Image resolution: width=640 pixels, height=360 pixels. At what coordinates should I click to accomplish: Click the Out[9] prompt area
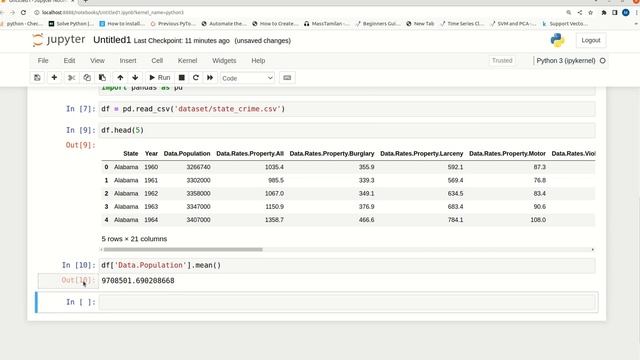(x=80, y=145)
